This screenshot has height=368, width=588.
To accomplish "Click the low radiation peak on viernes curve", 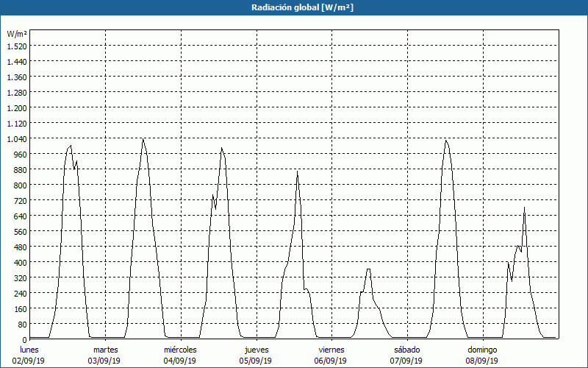I will coord(368,269).
